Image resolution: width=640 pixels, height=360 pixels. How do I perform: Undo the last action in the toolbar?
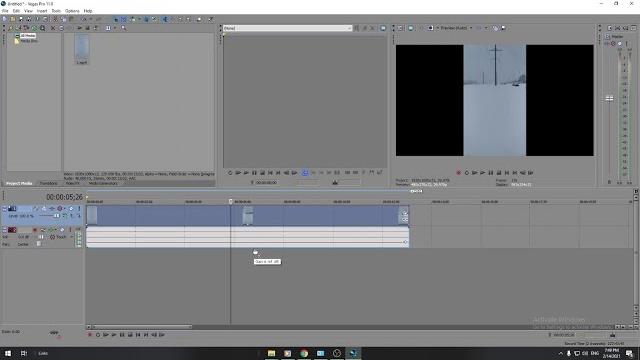tap(84, 19)
